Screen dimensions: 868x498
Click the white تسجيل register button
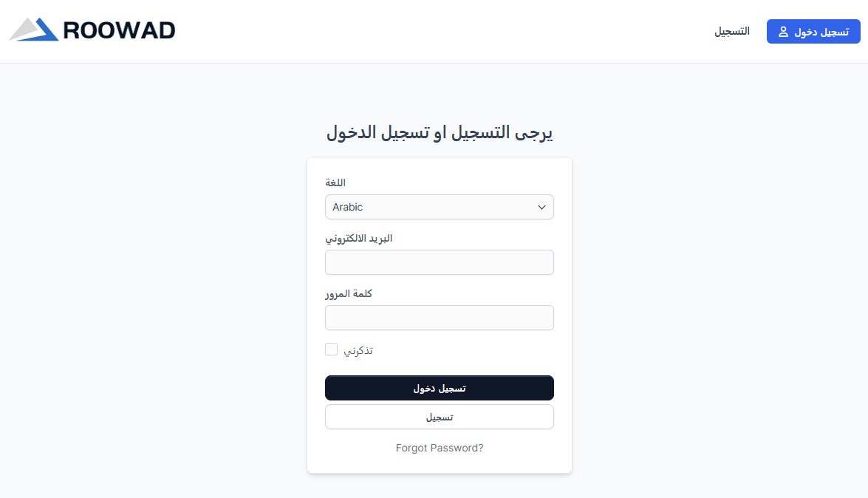[x=439, y=417]
